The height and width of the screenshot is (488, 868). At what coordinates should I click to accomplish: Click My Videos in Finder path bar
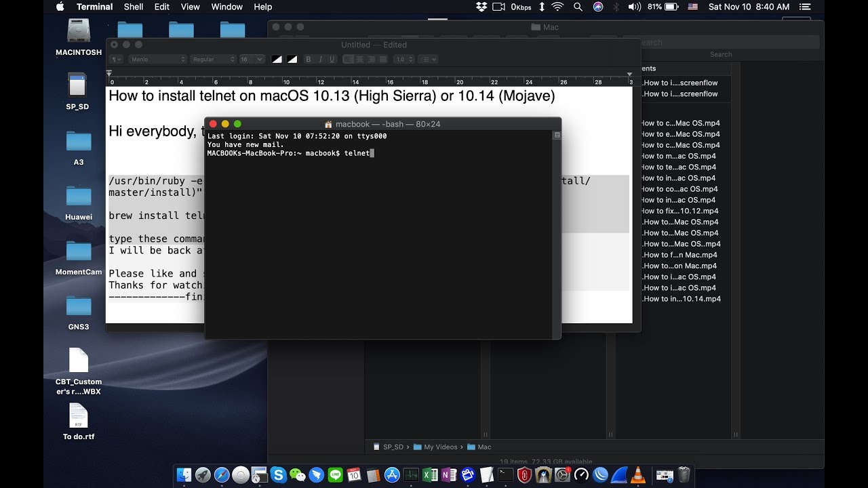point(435,447)
